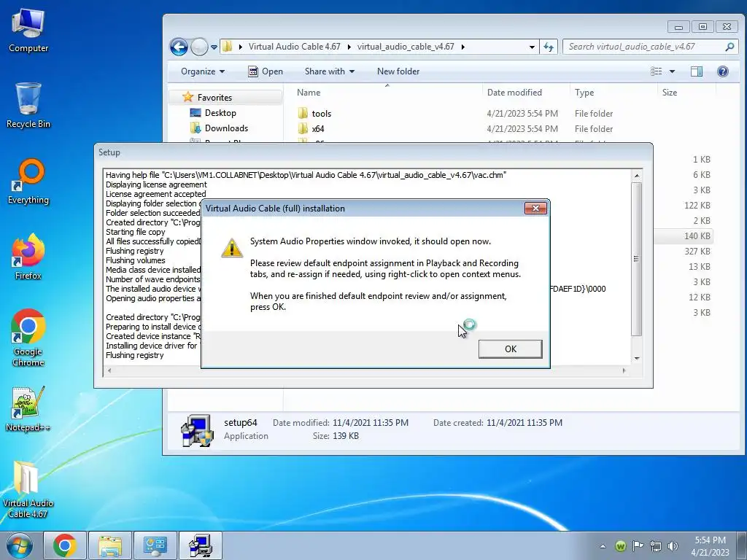Image resolution: width=747 pixels, height=560 pixels.
Task: Close the Virtual Audio Cable installation dialog
Action: pyautogui.click(x=535, y=208)
